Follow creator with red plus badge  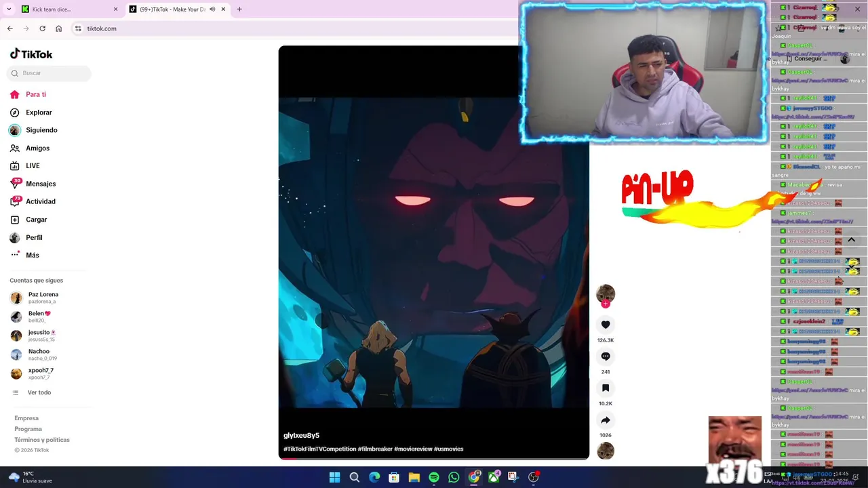606,304
